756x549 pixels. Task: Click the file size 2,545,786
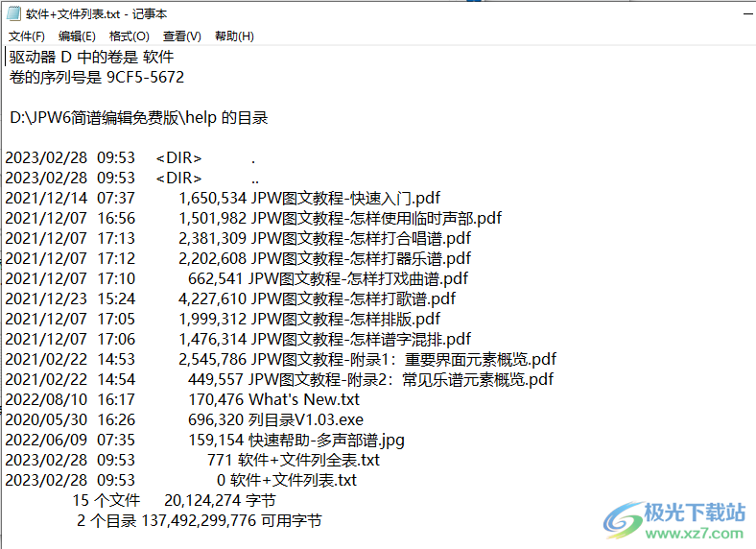click(x=213, y=360)
